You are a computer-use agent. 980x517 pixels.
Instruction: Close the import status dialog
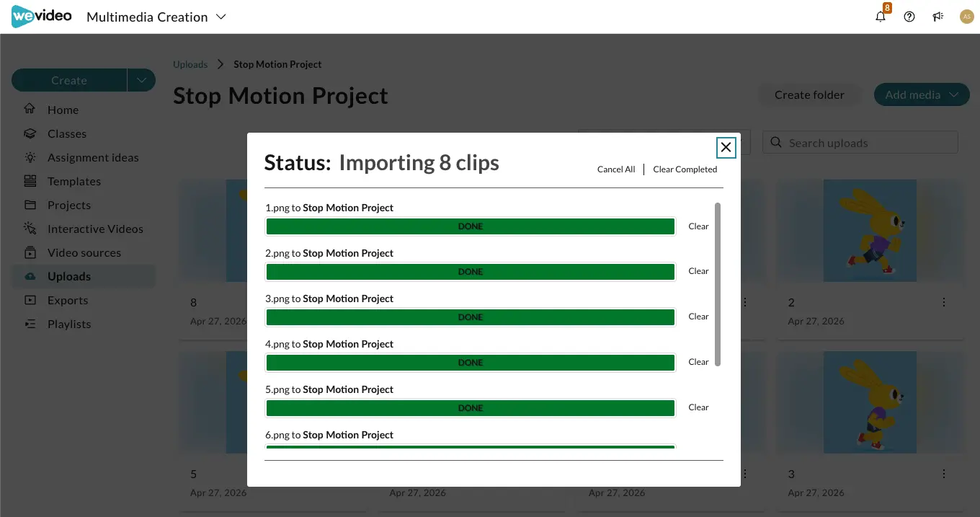tap(726, 147)
